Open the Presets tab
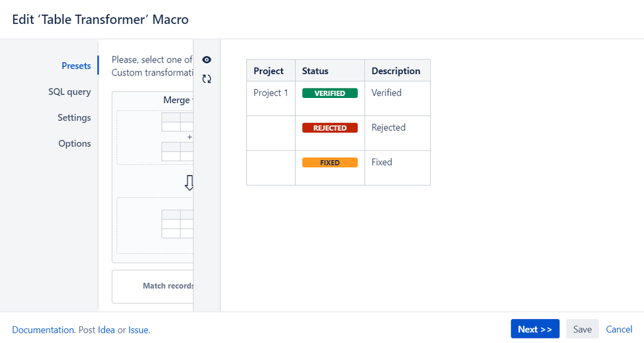The height and width of the screenshot is (343, 644). click(x=76, y=66)
